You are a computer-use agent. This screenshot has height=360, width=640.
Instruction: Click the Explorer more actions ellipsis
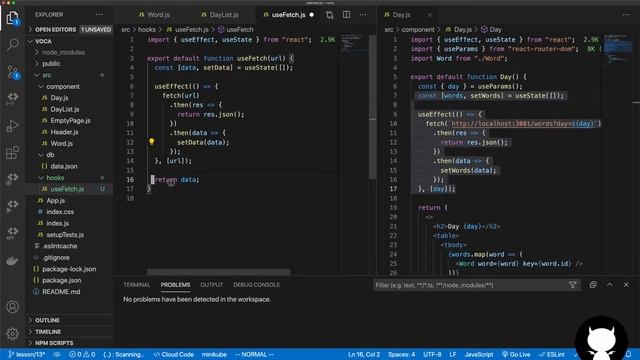click(x=100, y=14)
